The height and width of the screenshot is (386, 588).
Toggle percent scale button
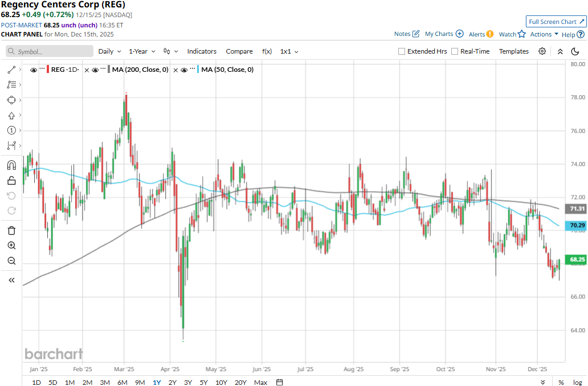point(561,382)
